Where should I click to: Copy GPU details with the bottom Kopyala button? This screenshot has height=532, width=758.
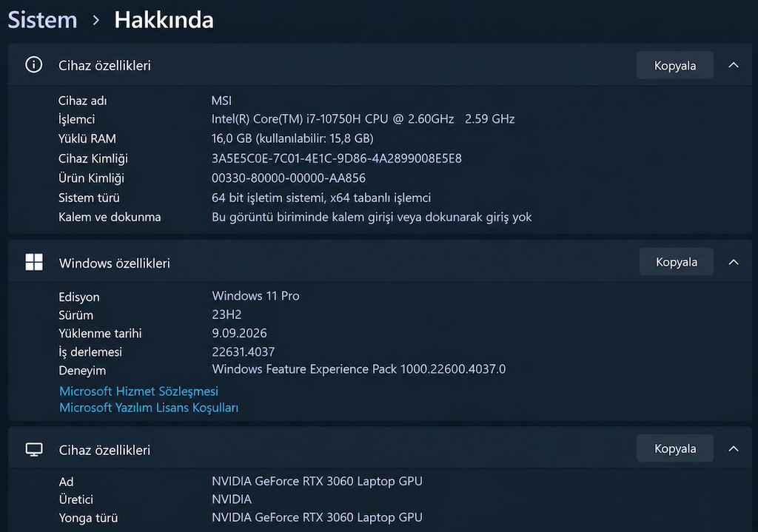click(675, 448)
